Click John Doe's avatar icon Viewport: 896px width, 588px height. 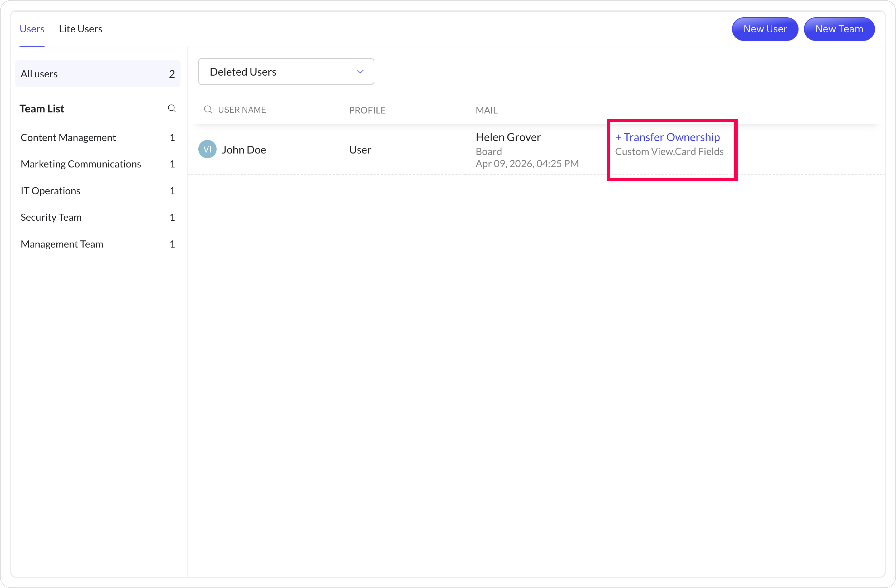tap(207, 149)
